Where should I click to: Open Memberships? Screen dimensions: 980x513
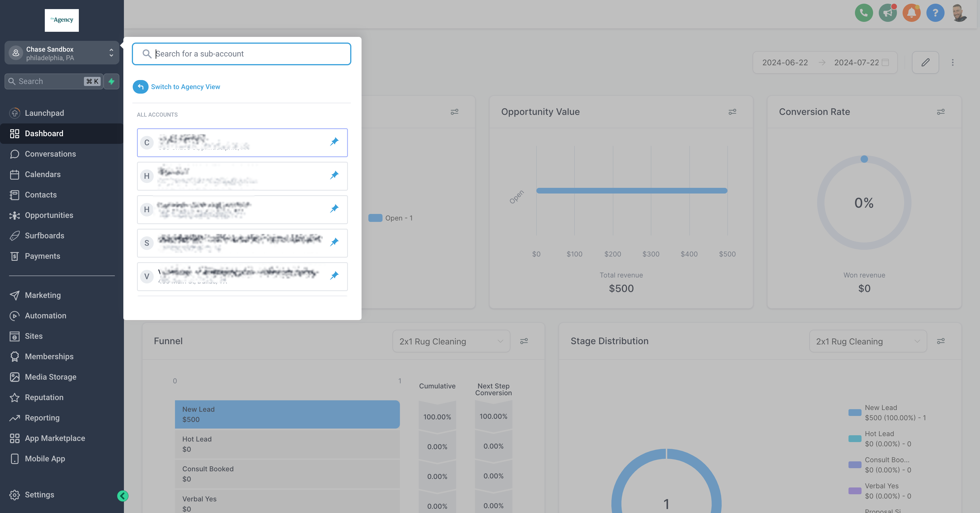click(62, 357)
